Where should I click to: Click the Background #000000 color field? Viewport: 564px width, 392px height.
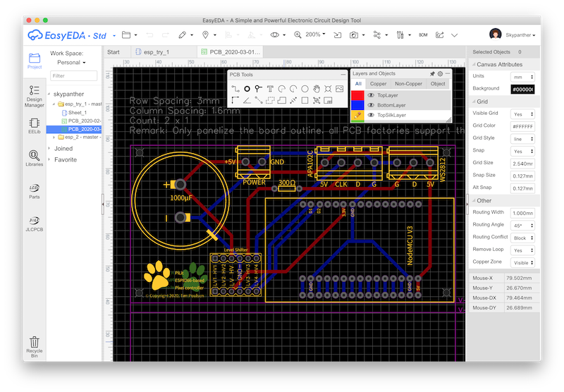coord(522,90)
